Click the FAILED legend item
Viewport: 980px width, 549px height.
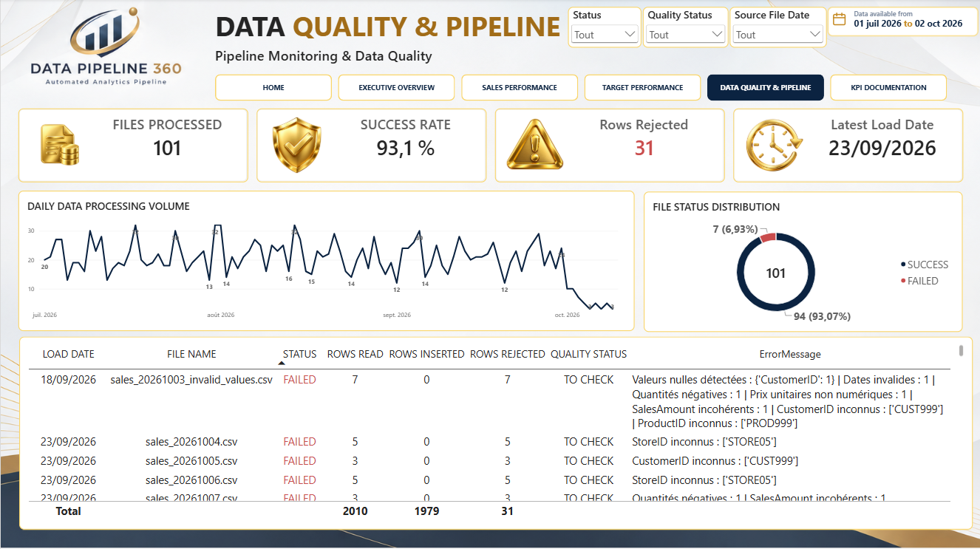(919, 281)
